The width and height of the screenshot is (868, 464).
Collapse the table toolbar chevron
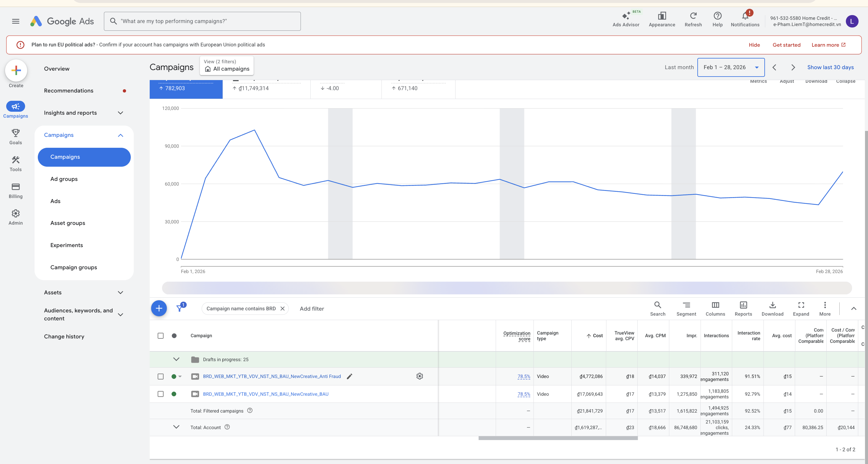click(x=854, y=309)
